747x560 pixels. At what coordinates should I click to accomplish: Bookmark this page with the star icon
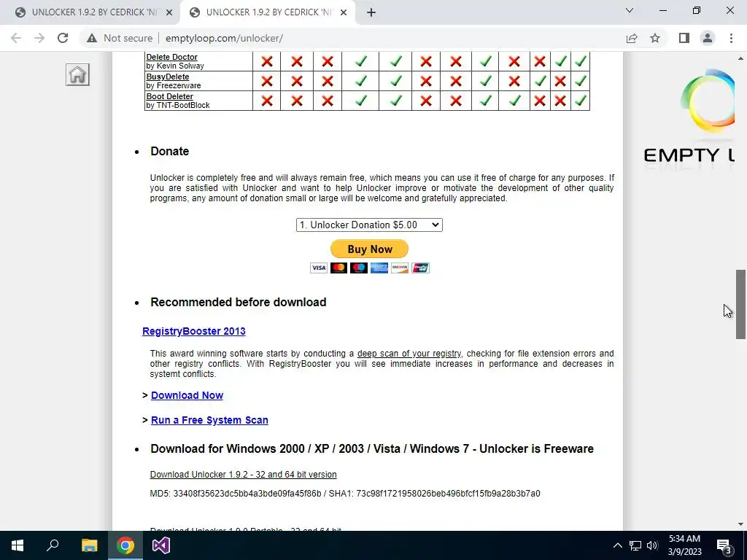[655, 38]
